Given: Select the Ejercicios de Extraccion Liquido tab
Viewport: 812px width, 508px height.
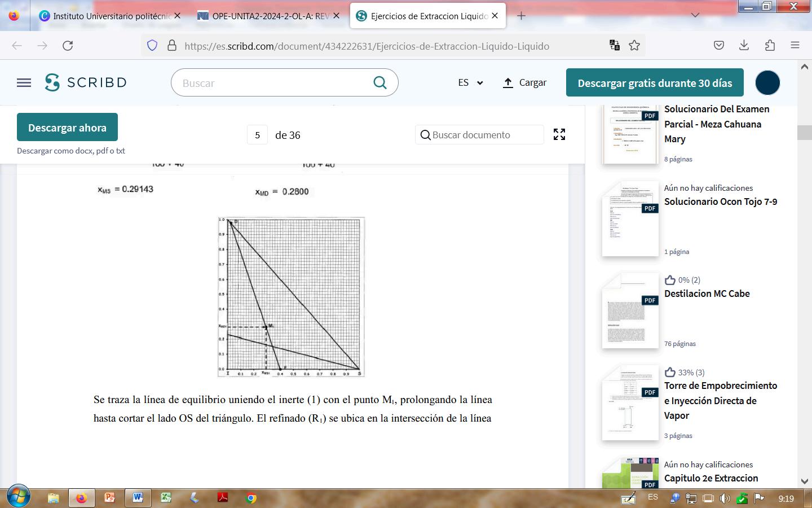Looking at the screenshot, I should pos(427,16).
